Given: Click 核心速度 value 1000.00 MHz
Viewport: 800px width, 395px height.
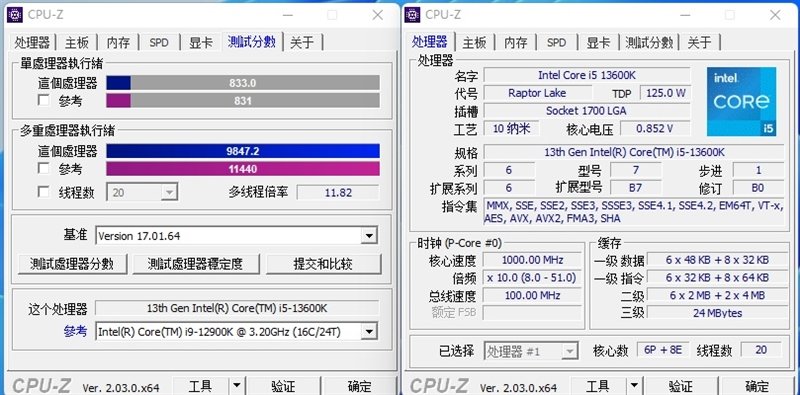Looking at the screenshot, I should 532,260.
